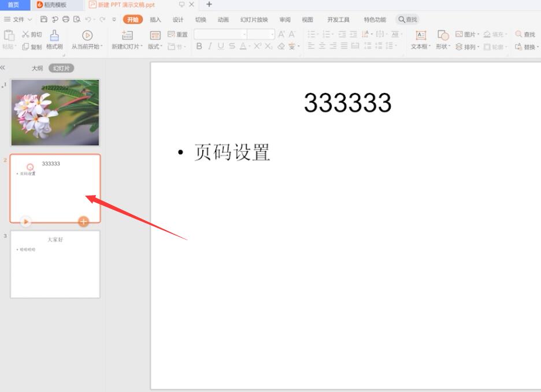Screen dimensions: 541x392
Task: Open the Fill (填充) color option
Action: click(x=495, y=34)
